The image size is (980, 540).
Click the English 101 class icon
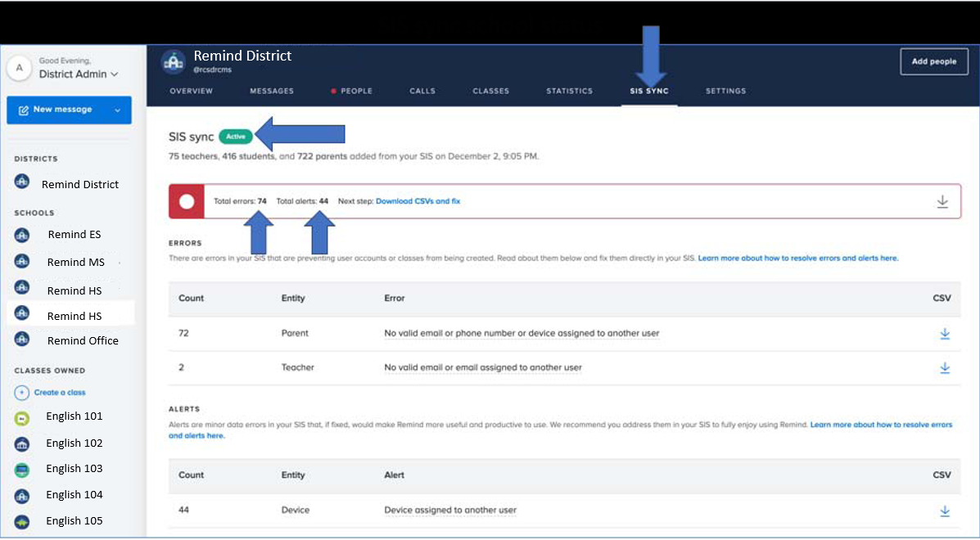(x=22, y=418)
